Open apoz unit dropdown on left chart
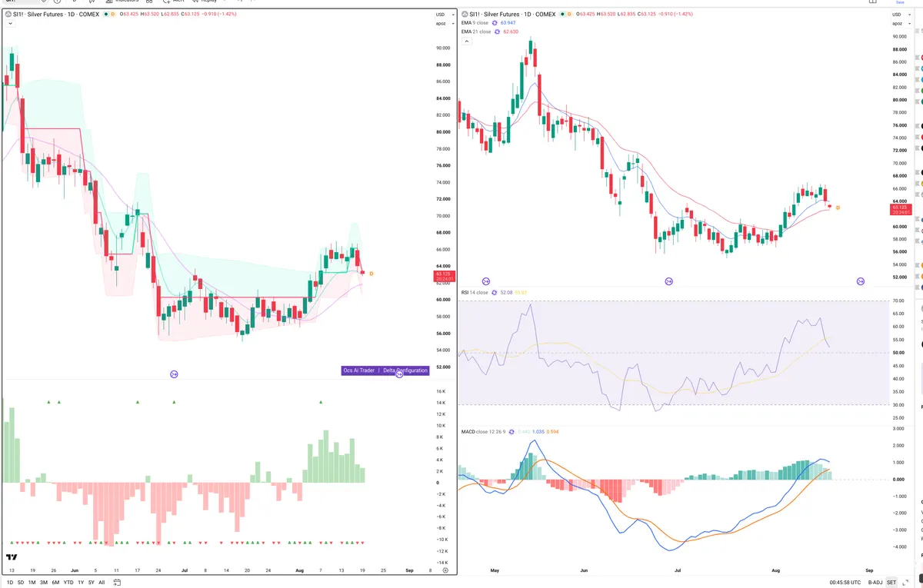The height and width of the screenshot is (588, 923). click(x=441, y=24)
